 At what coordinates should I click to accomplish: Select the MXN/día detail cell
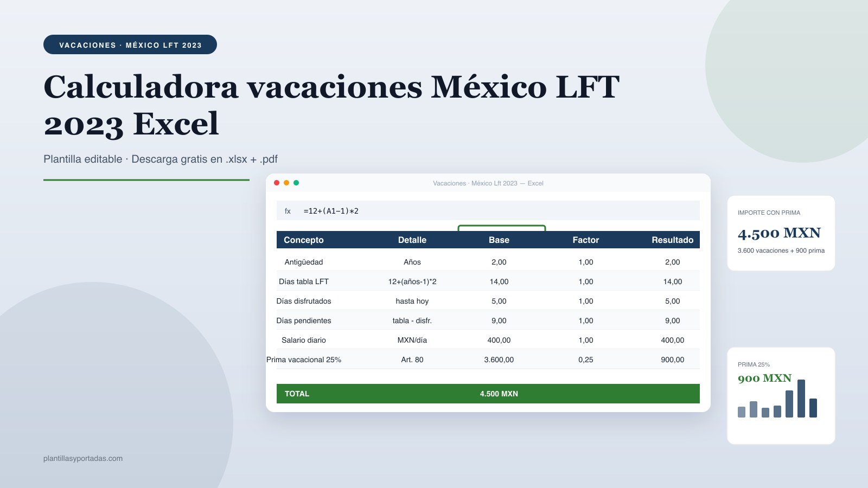click(x=412, y=340)
